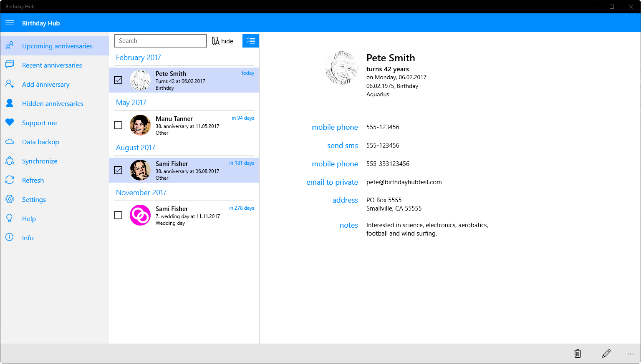Open the hamburger navigation menu
This screenshot has height=364, width=641.
(x=9, y=23)
